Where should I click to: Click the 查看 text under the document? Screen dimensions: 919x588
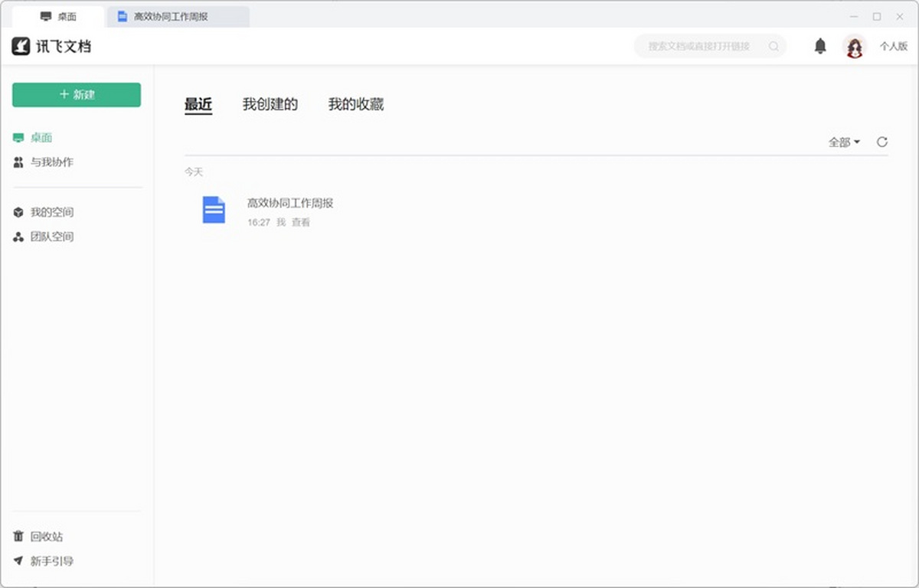301,222
